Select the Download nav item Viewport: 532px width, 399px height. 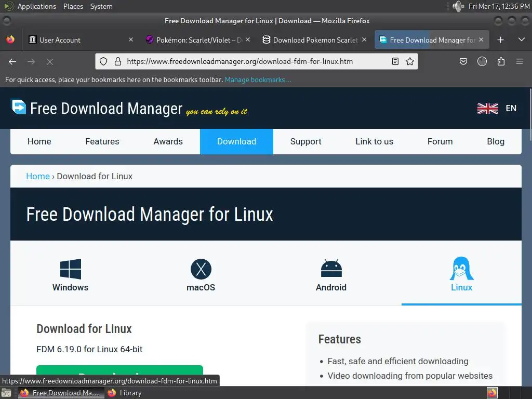point(236,141)
